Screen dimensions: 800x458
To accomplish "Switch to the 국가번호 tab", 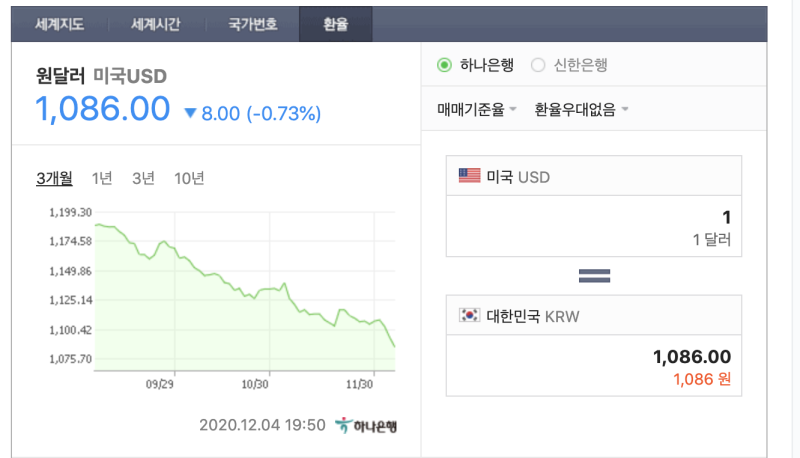I will point(253,24).
